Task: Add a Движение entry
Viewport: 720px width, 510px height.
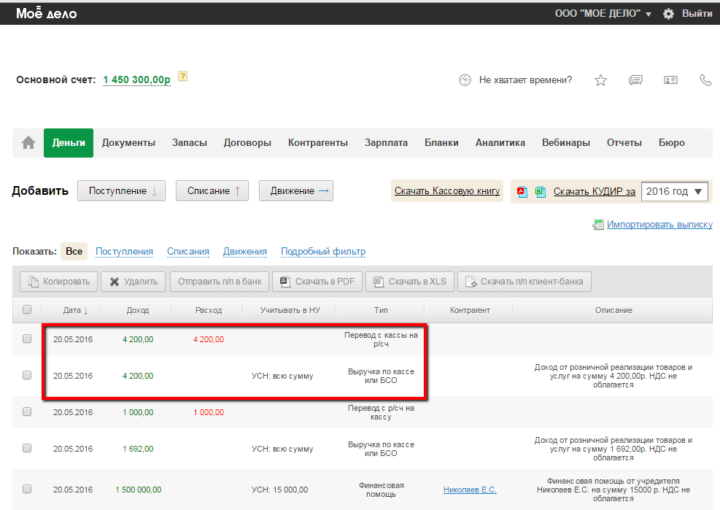Action: (x=296, y=191)
